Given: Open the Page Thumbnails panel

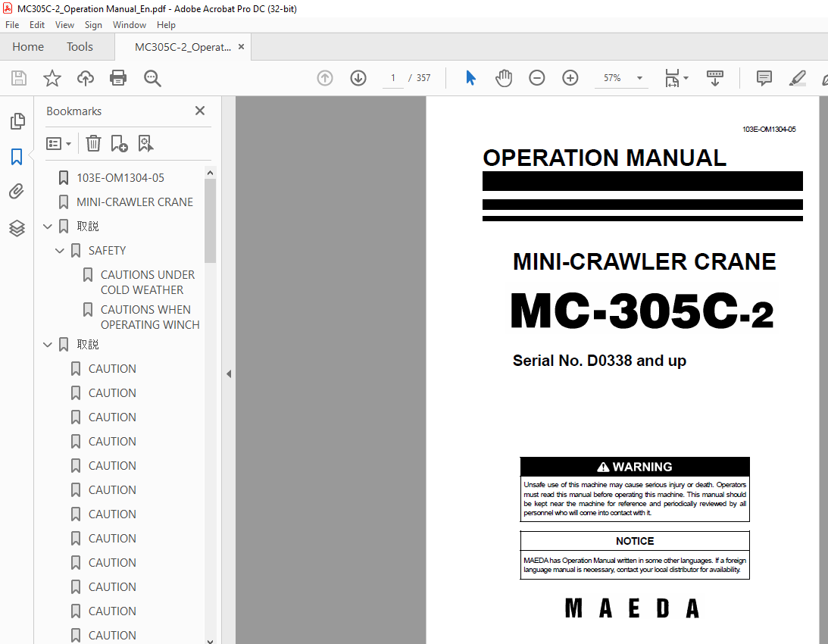Looking at the screenshot, I should coord(17,121).
